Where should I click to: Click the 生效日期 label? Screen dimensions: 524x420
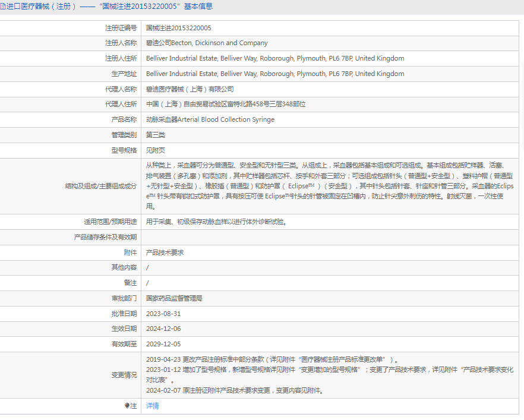coord(124,329)
